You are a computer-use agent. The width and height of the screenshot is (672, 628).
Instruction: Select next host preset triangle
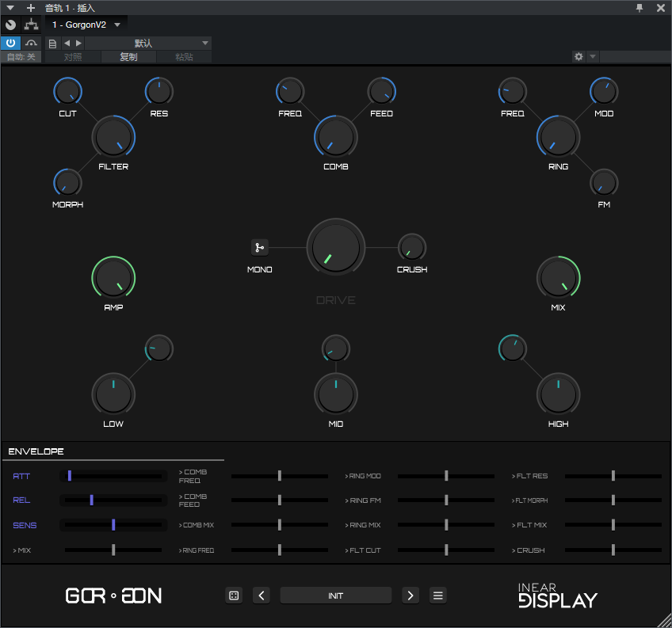(78, 43)
